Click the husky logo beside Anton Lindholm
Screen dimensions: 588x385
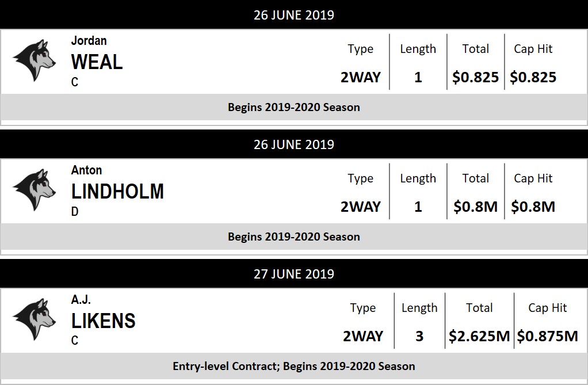pyautogui.click(x=34, y=190)
